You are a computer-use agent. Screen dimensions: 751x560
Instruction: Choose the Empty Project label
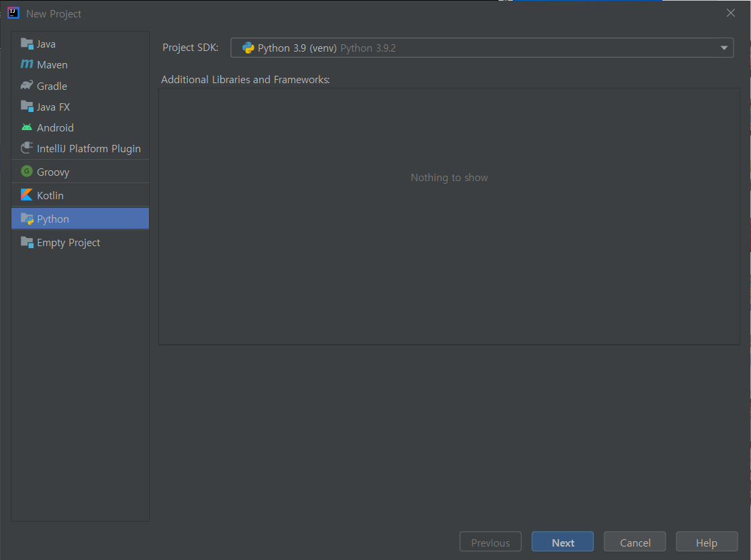[68, 243]
